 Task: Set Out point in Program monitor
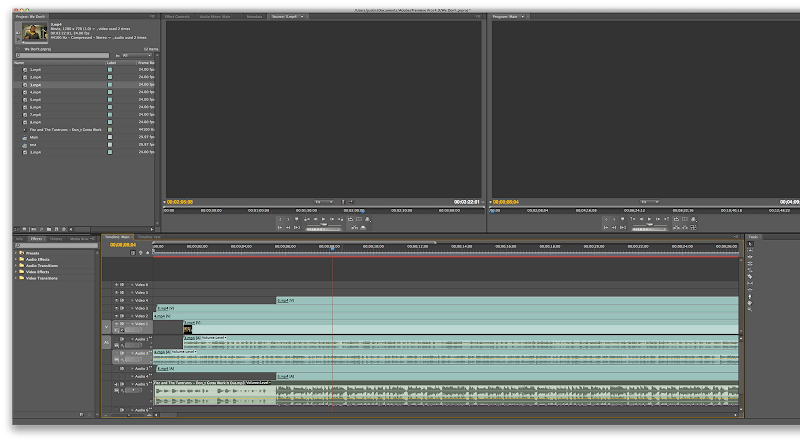tap(614, 219)
